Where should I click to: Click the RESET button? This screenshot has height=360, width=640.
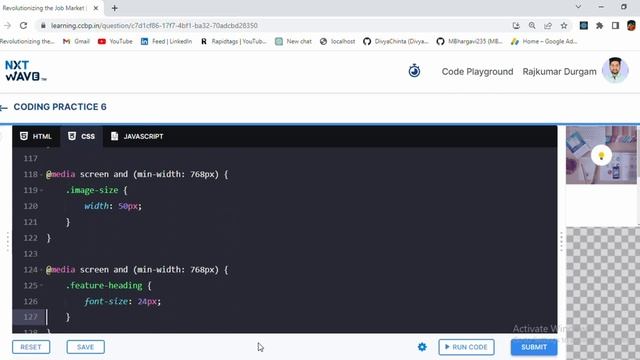tap(31, 347)
